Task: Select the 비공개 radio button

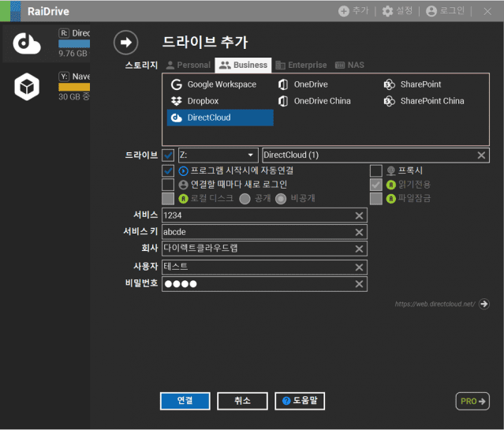Action: [x=281, y=199]
